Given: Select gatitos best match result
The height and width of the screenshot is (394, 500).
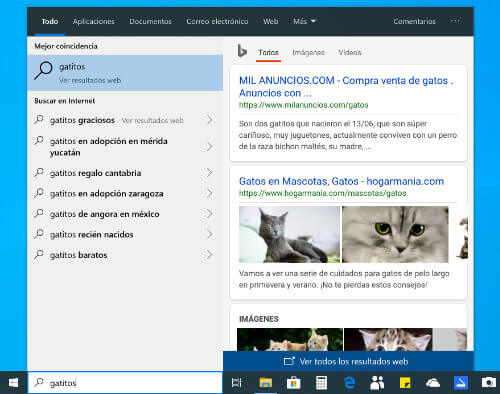Looking at the screenshot, I should point(125,73).
